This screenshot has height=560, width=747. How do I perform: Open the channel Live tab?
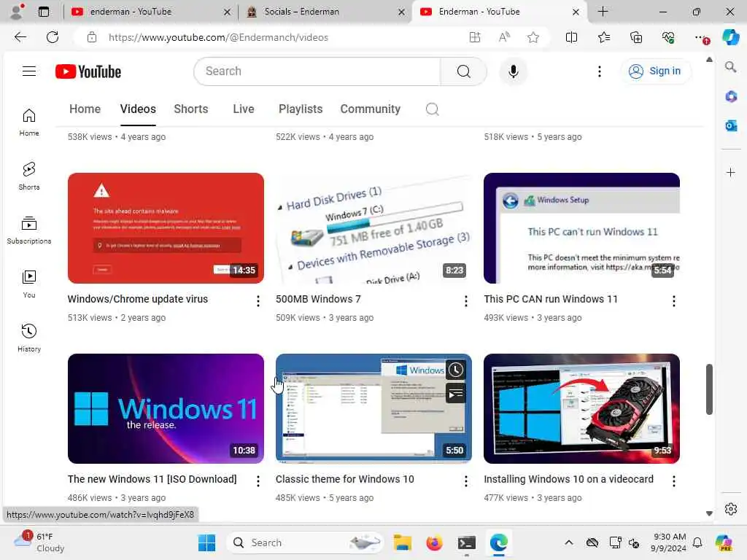(x=244, y=109)
